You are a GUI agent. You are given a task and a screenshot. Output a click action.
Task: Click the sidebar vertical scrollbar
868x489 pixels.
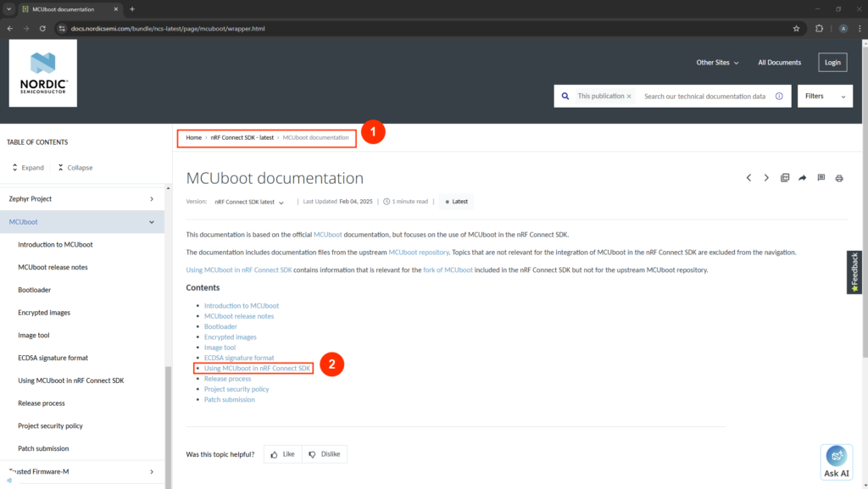(x=169, y=426)
